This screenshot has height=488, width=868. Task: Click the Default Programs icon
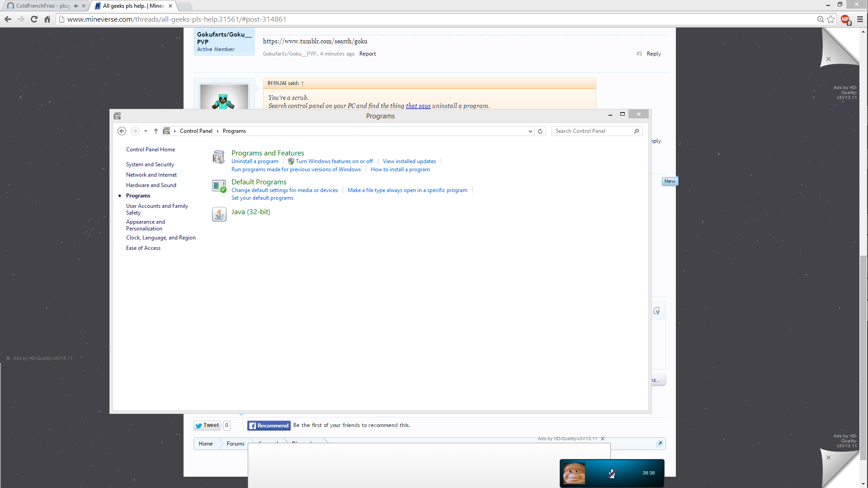pyautogui.click(x=219, y=186)
